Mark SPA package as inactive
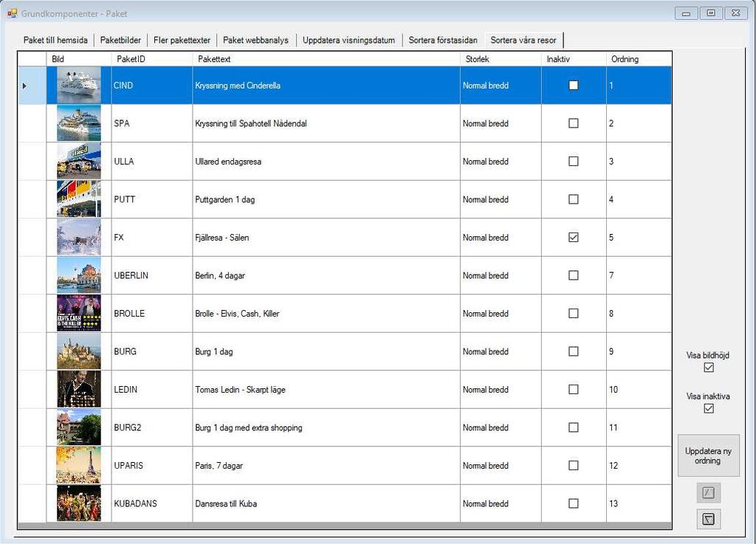Image resolution: width=756 pixels, height=544 pixels. pyautogui.click(x=573, y=123)
